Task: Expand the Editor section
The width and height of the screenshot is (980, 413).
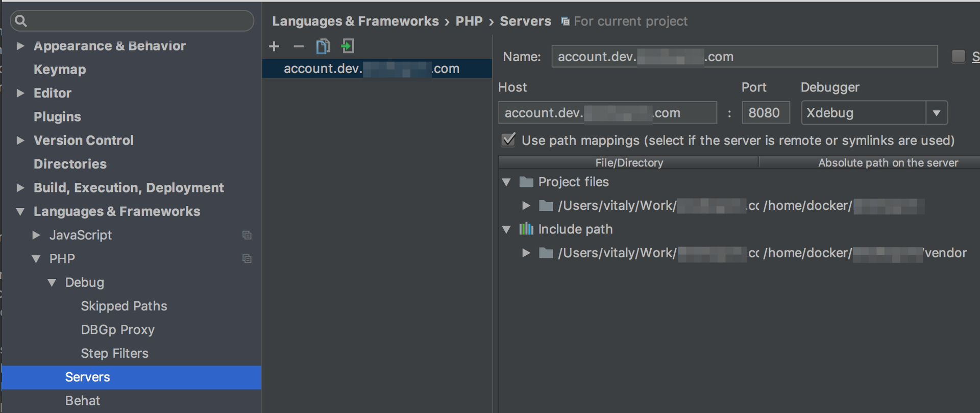Action: (x=20, y=93)
